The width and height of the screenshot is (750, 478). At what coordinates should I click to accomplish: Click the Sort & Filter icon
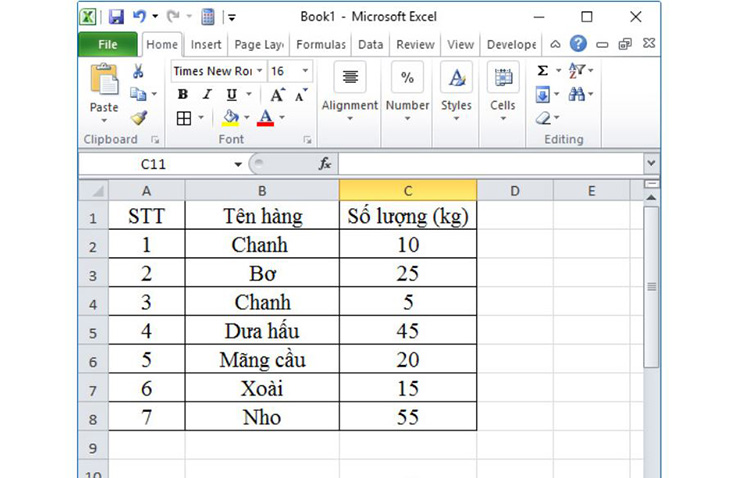tap(576, 71)
